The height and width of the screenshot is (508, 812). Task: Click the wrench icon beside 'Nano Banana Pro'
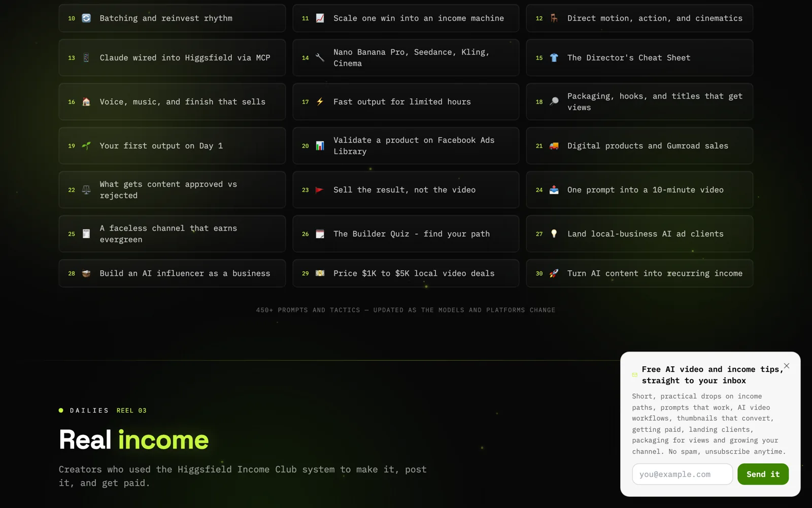320,58
